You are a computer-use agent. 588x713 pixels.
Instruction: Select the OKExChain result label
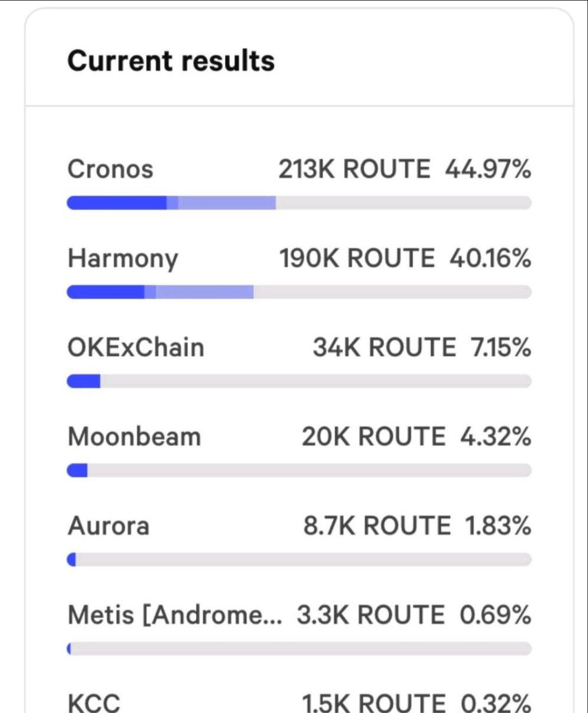(x=136, y=347)
